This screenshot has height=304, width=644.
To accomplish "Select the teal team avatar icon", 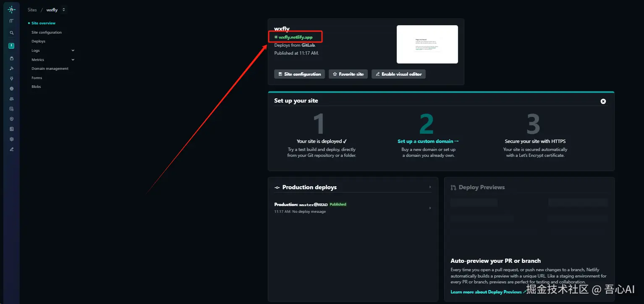I will (x=12, y=46).
